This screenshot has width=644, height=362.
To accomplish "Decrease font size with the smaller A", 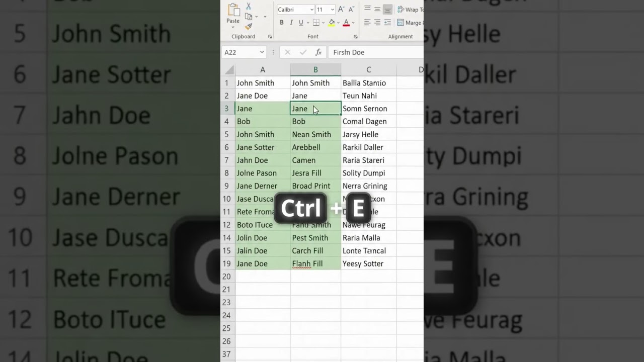I will (351, 10).
